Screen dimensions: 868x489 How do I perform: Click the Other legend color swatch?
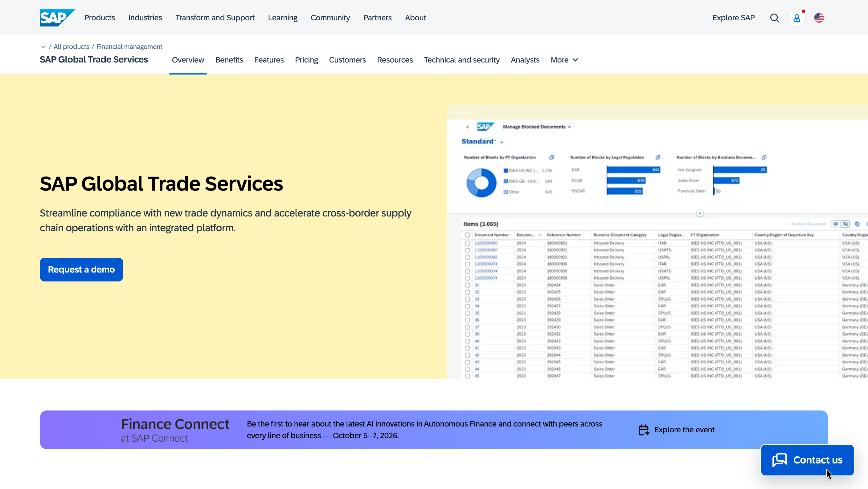[506, 192]
